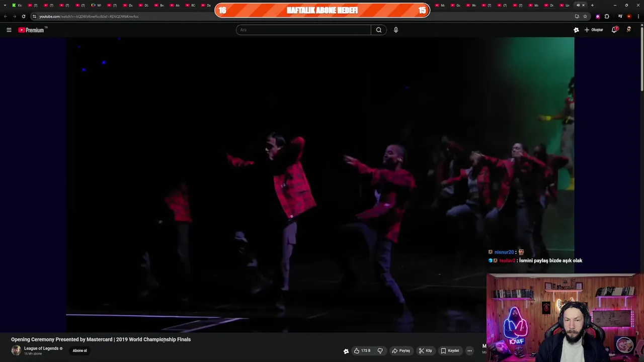Click the video title Opening Ceremony text
Viewport: 644px width, 362px height.
point(101,339)
